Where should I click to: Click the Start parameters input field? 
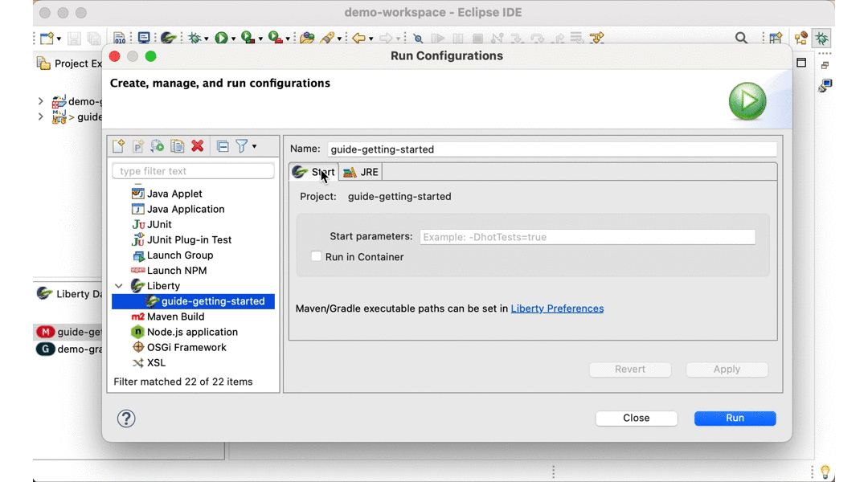coord(588,237)
